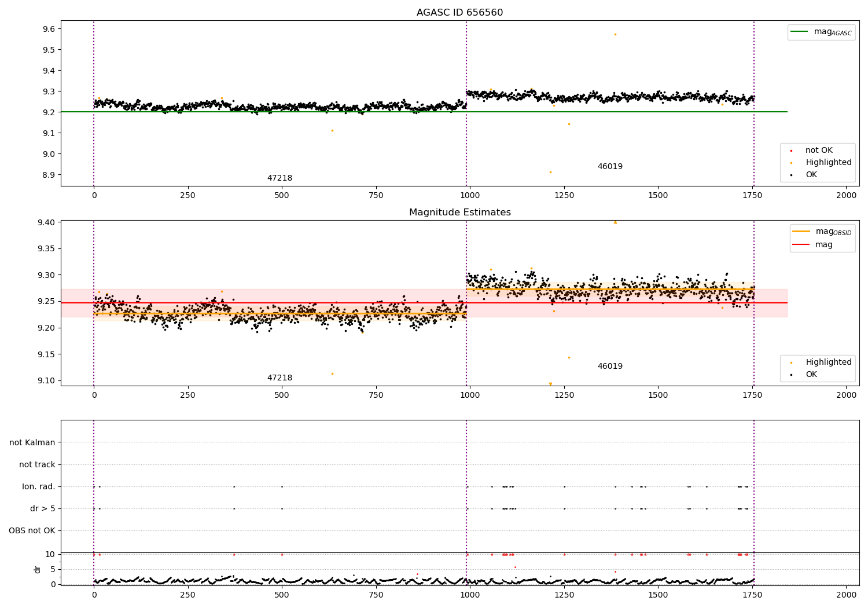The image size is (868, 608).
Task: Click the x-axis tick 2000 under the top plot
Action: click(x=846, y=196)
